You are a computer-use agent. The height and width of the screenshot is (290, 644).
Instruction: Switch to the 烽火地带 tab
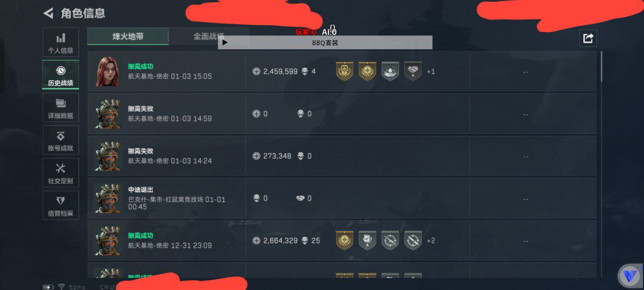[x=128, y=37]
